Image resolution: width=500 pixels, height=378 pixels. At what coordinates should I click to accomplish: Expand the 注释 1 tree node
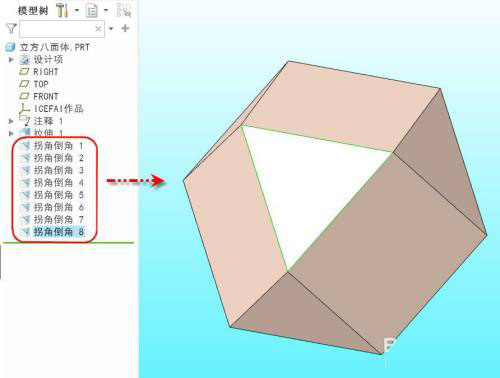pos(11,121)
